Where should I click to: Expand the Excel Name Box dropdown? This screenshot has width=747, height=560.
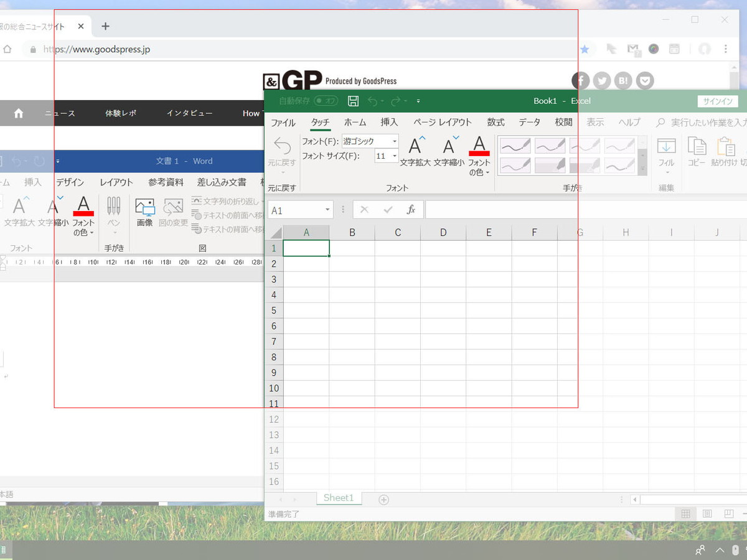(x=327, y=210)
